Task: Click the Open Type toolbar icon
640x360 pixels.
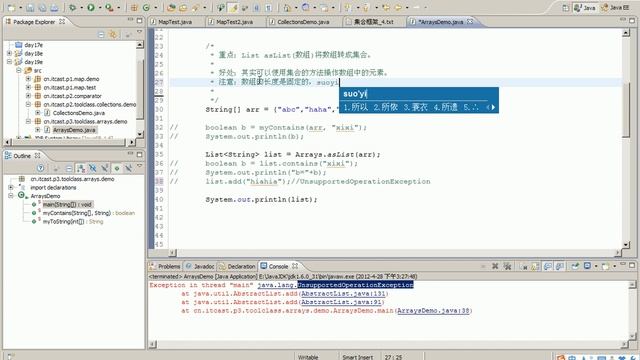Action: (171, 7)
